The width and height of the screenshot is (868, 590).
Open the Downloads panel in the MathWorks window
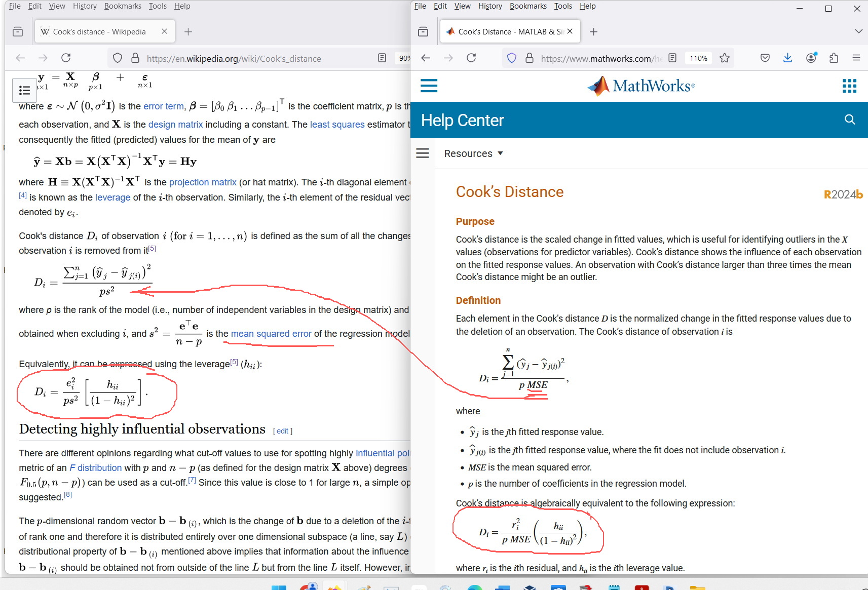[787, 58]
